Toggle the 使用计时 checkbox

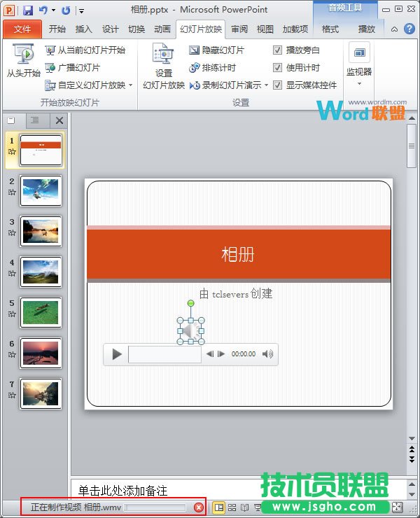pos(278,68)
